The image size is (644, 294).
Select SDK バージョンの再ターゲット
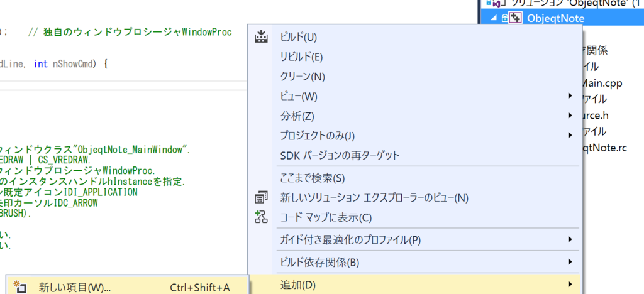coord(415,155)
